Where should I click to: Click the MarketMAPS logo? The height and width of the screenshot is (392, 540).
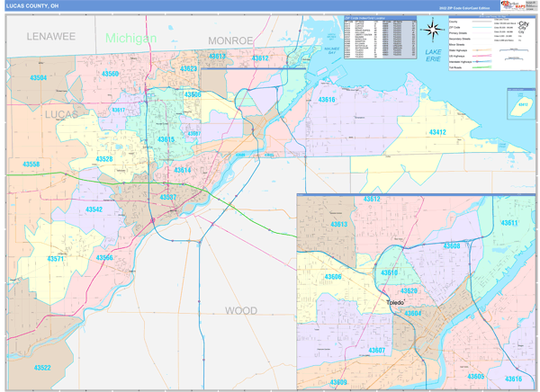[512, 5]
